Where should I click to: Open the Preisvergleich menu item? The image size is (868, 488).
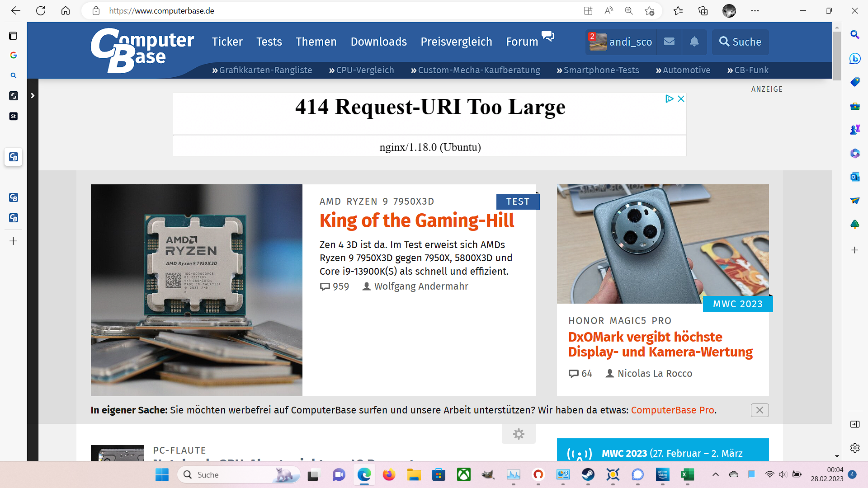coord(456,42)
